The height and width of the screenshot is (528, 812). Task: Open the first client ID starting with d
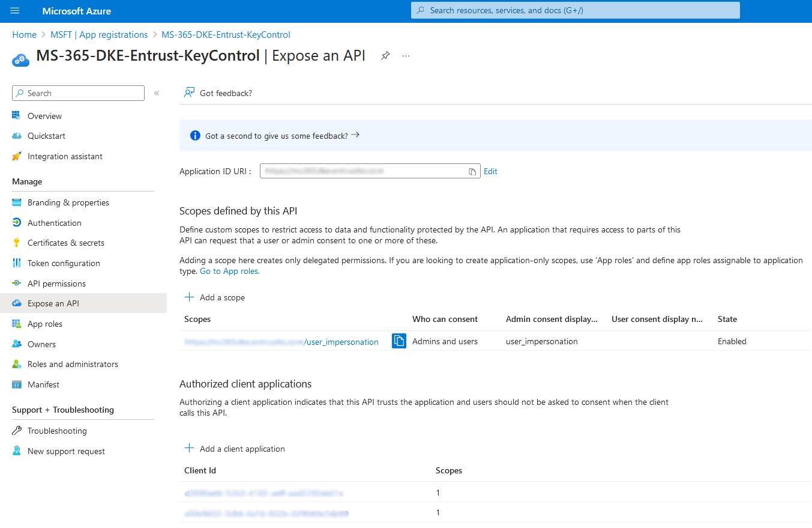coord(264,493)
